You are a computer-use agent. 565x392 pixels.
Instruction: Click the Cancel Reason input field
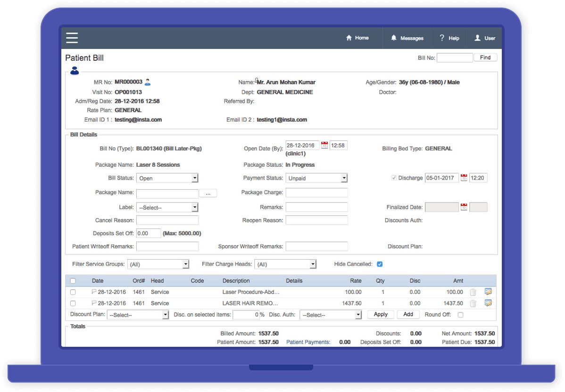point(167,220)
